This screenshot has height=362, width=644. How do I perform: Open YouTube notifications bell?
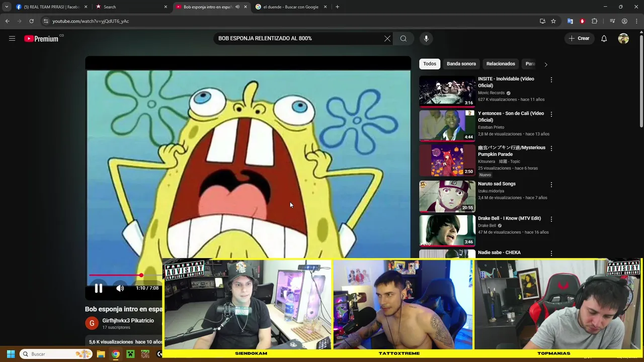click(604, 38)
